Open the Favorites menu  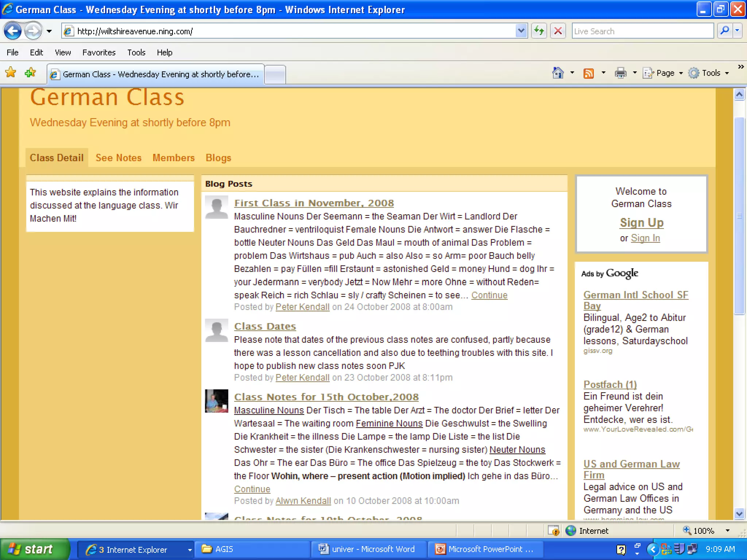99,52
